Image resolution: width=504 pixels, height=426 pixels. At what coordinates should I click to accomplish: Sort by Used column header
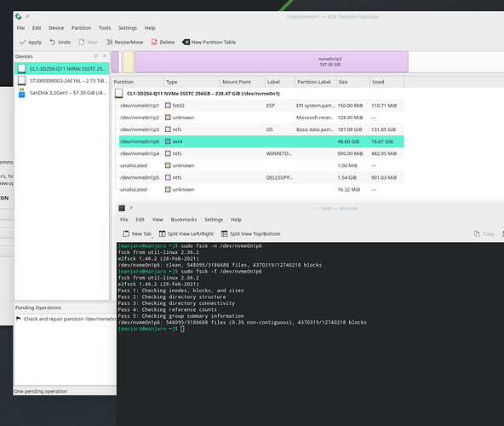click(x=387, y=82)
